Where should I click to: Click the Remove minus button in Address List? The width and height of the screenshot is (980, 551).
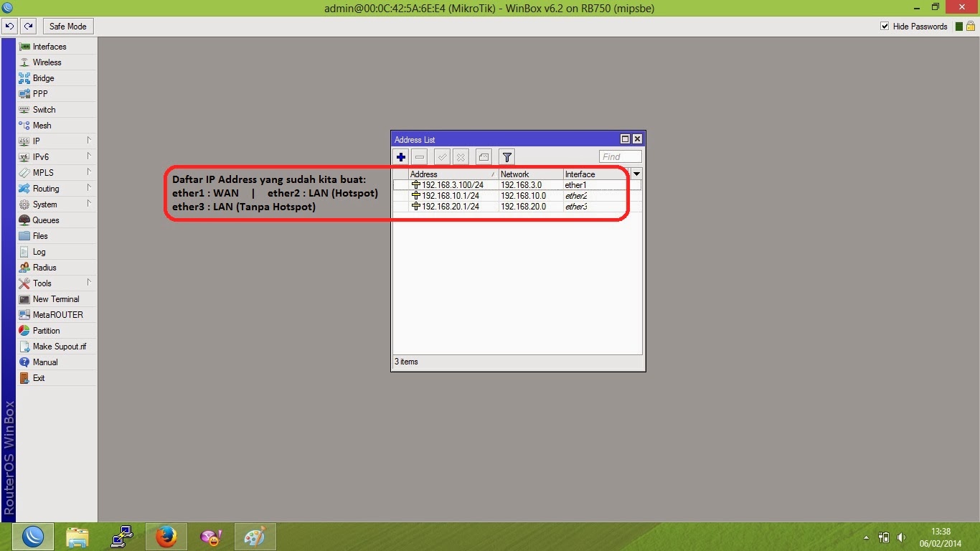pyautogui.click(x=420, y=157)
